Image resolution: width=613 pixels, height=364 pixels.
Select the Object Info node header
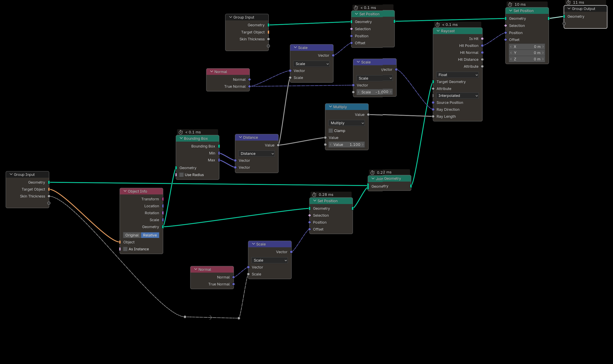click(x=141, y=191)
